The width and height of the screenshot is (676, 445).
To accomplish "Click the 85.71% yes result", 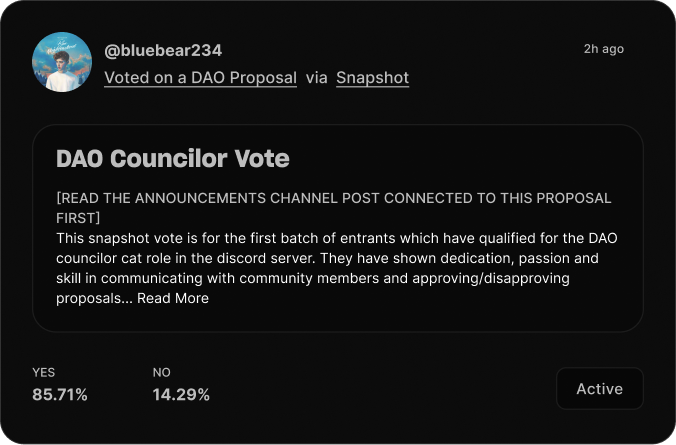I will tap(60, 395).
